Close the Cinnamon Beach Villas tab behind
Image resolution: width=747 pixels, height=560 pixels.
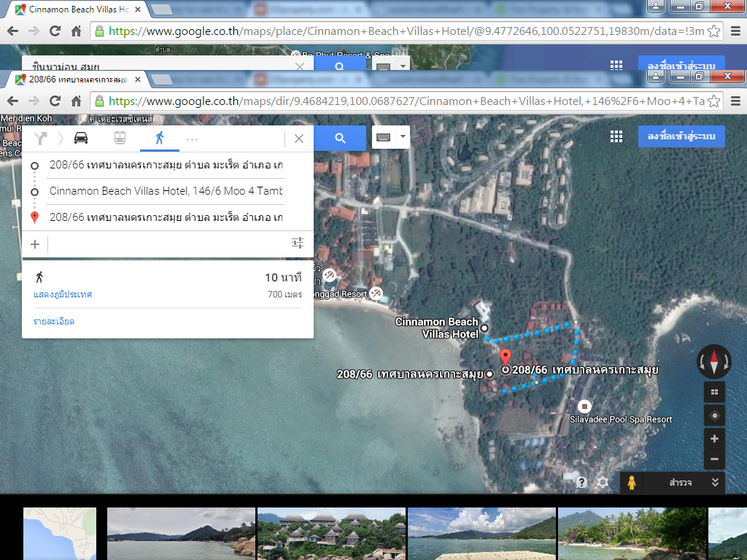138,9
